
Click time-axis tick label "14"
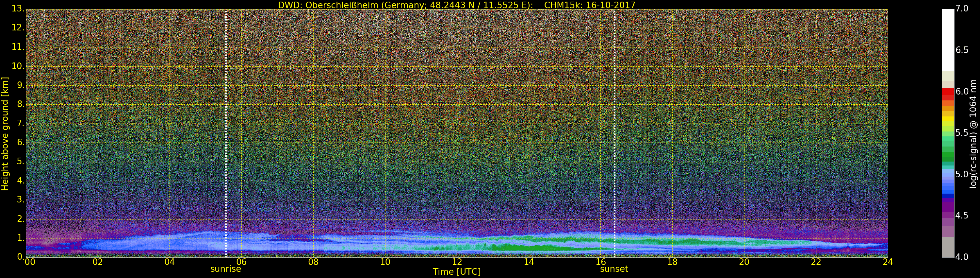(529, 262)
